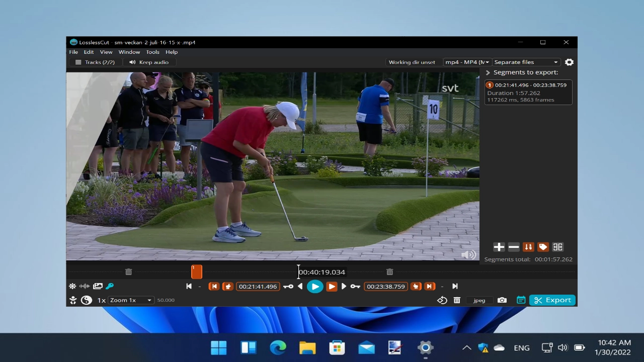644x362 pixels.
Task: Show hidden system tray icons chevron
Action: pos(466,347)
